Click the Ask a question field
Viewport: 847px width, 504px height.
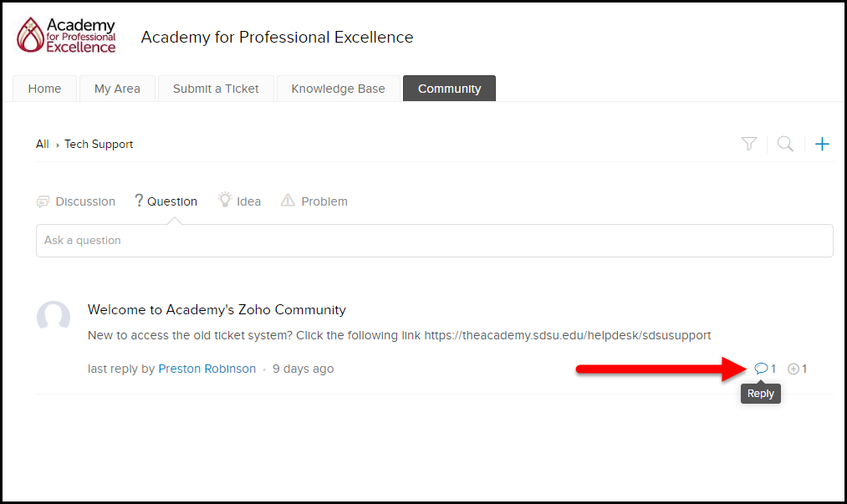click(x=434, y=241)
